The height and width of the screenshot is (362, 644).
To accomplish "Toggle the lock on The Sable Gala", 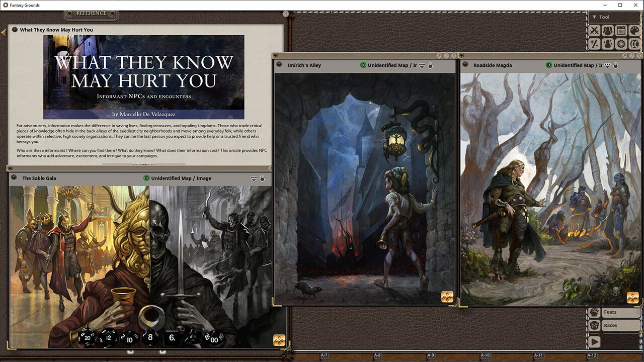I will tap(262, 178).
